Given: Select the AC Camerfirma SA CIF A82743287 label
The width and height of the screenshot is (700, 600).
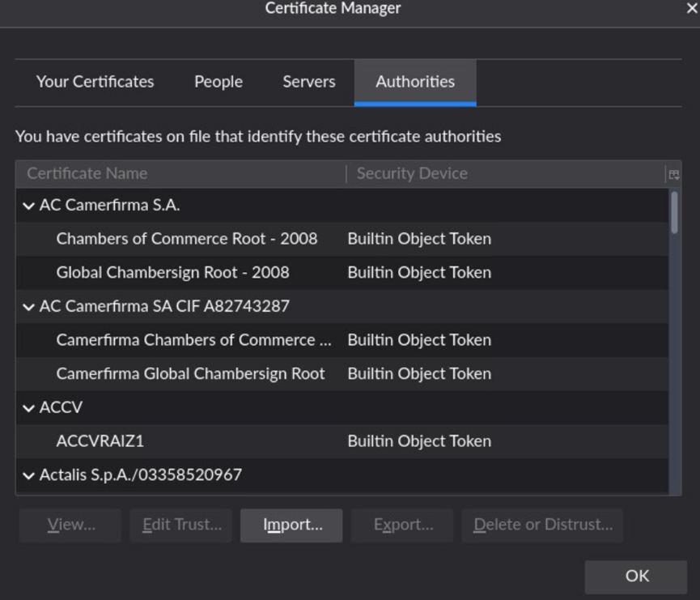Looking at the screenshot, I should pyautogui.click(x=164, y=307).
